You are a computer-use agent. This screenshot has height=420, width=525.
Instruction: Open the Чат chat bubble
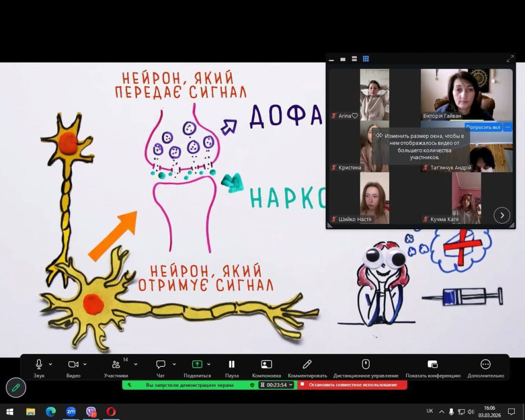[x=160, y=365]
